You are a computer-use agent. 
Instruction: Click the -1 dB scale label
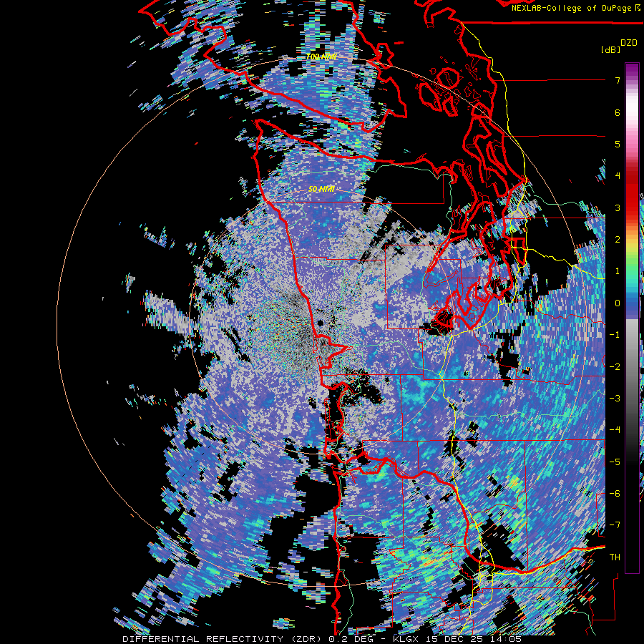tap(615, 335)
